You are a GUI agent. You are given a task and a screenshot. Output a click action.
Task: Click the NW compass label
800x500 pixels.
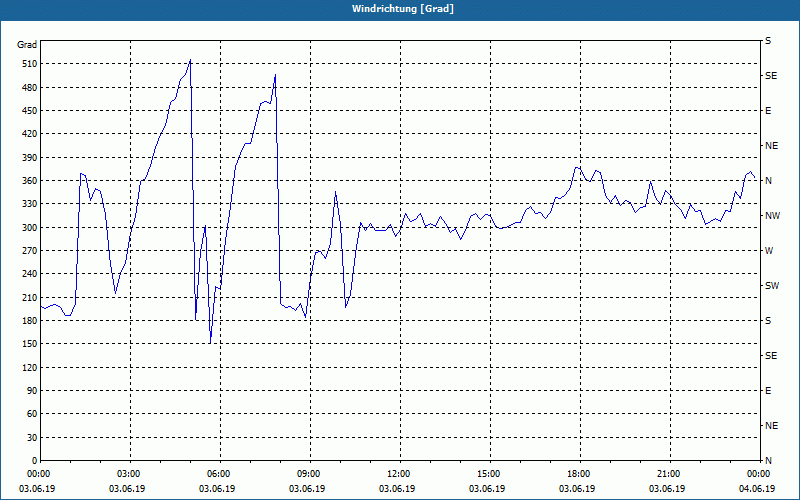pos(772,216)
